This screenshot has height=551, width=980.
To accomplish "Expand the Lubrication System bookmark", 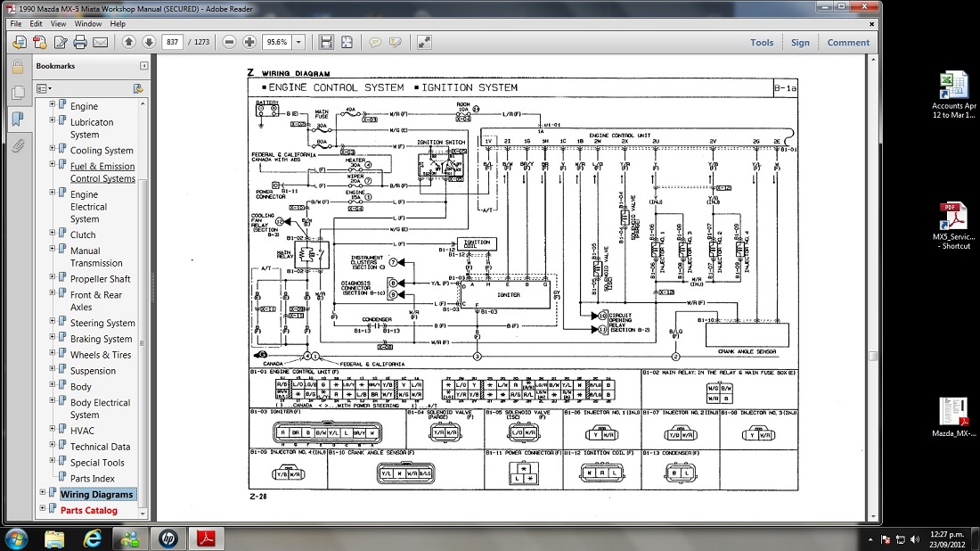I will [53, 119].
